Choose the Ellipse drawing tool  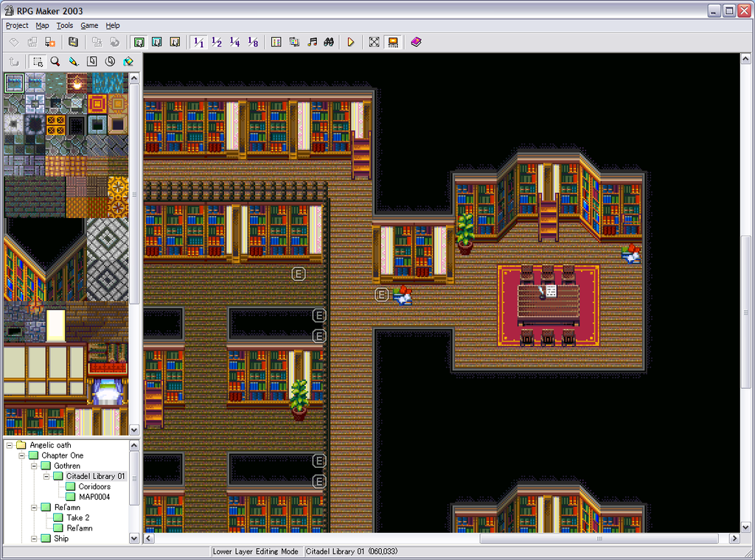111,62
